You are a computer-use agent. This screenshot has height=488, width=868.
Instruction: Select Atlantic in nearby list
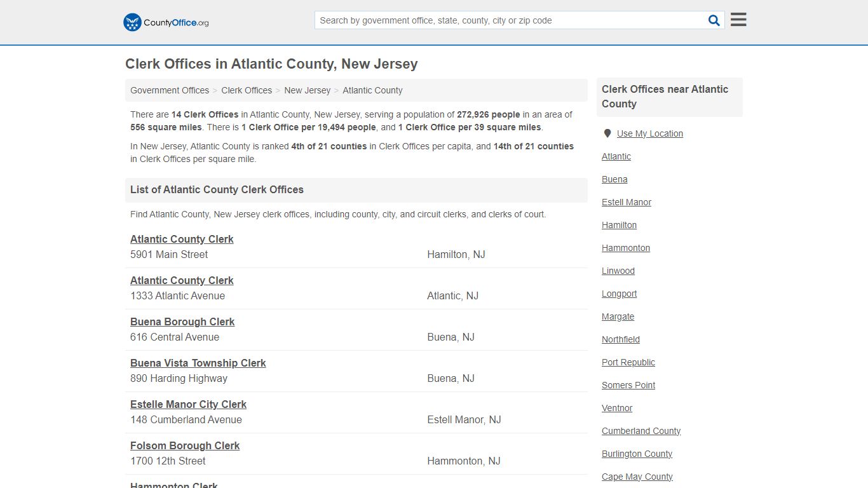pos(616,156)
